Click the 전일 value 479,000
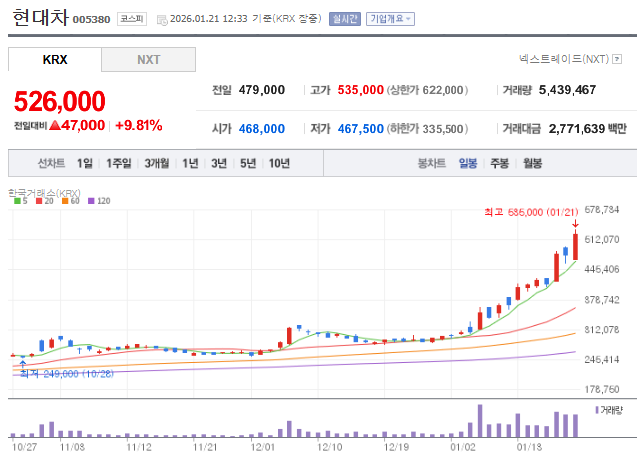Image resolution: width=637 pixels, height=457 pixels. 262,90
